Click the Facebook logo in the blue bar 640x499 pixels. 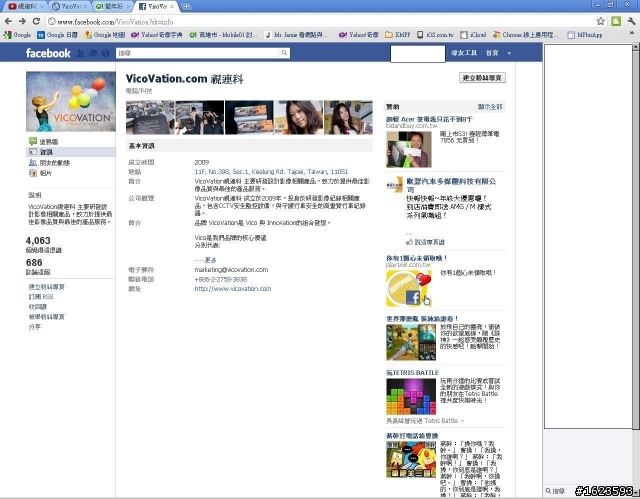pyautogui.click(x=48, y=53)
